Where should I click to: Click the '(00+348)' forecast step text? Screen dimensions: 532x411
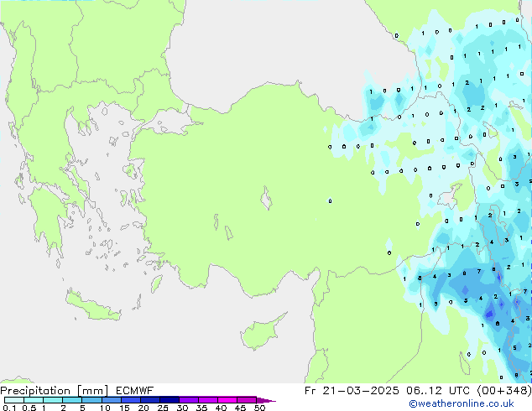tap(504, 391)
